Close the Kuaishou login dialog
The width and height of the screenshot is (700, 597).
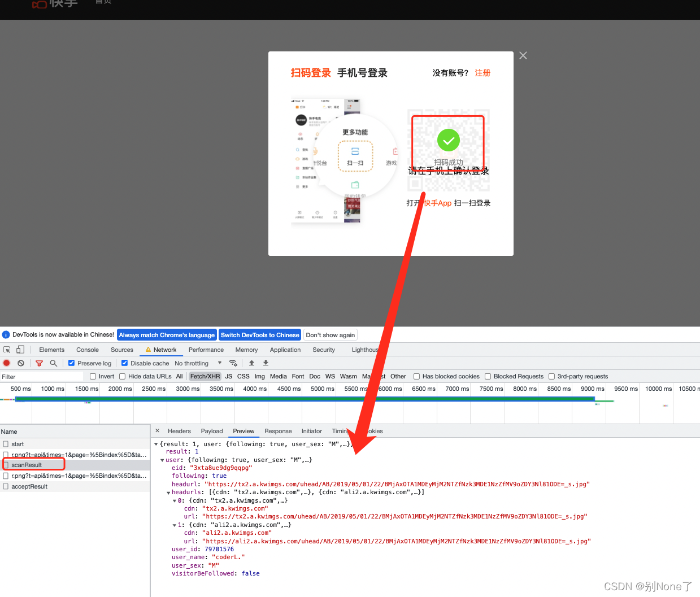(523, 55)
